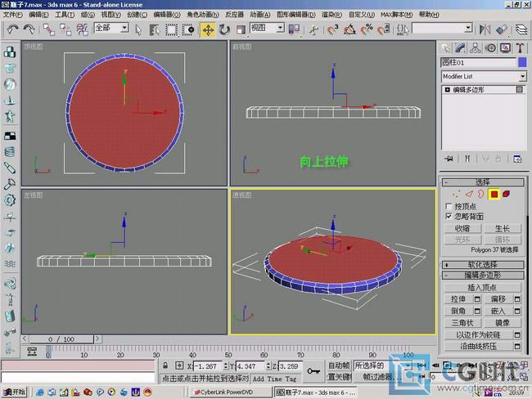This screenshot has height=399, width=532.
Task: Open the 文件(F) menu
Action: point(13,15)
